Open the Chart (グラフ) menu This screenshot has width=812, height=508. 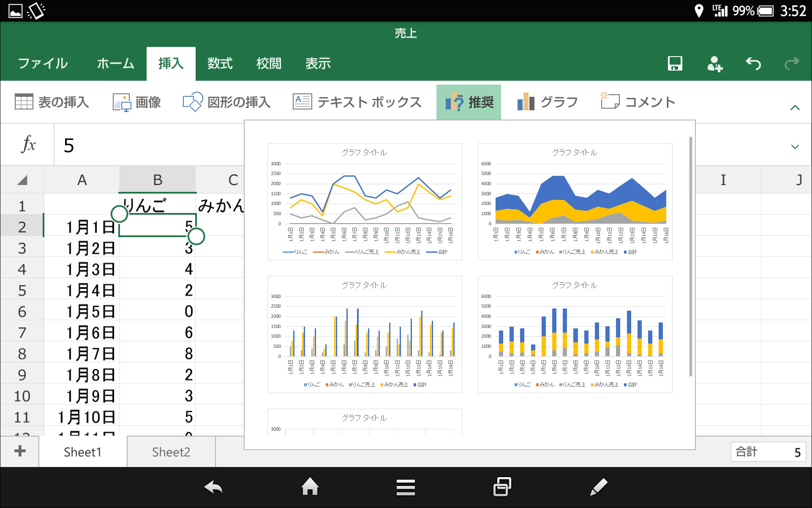547,102
